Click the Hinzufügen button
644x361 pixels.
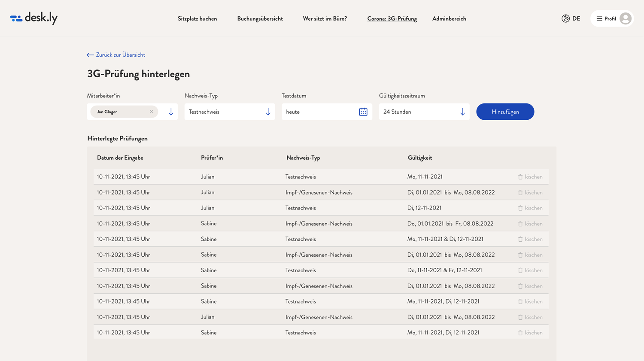pos(505,112)
